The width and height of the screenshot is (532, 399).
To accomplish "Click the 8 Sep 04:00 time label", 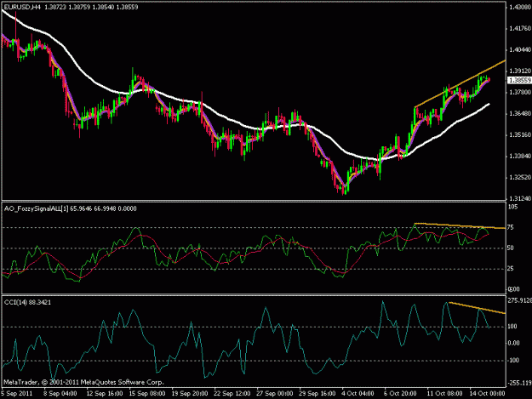I will pyautogui.click(x=60, y=393).
